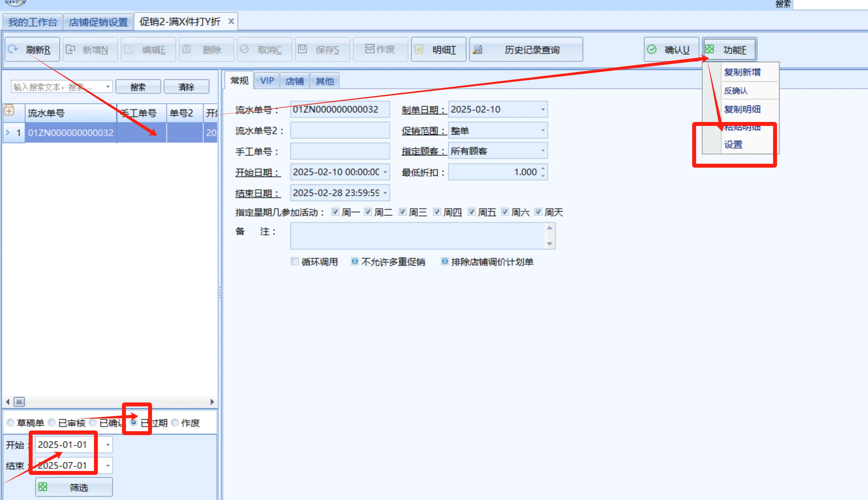Open the filter start date (开始) dropdown arrow
Screen dimensions: 868x500
(108, 445)
